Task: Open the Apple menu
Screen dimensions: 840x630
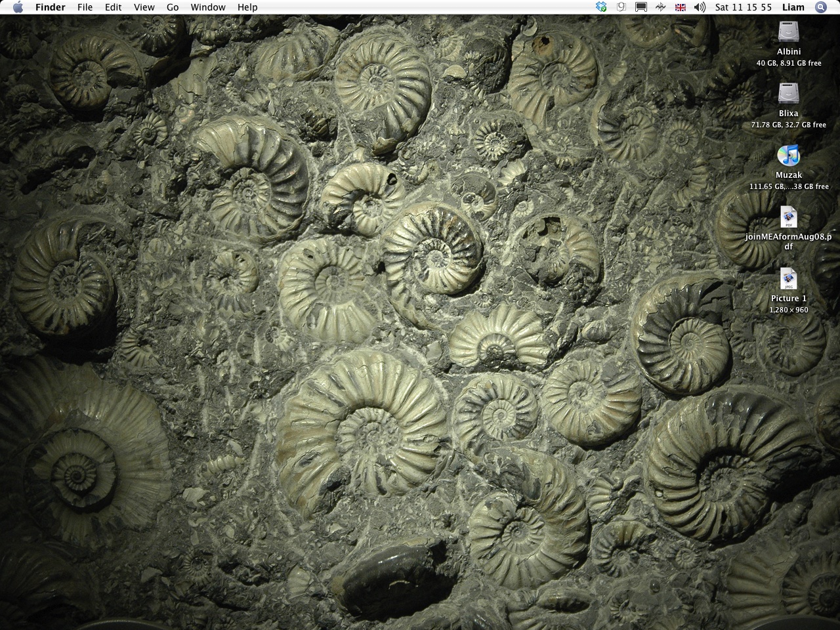Action: point(18,7)
